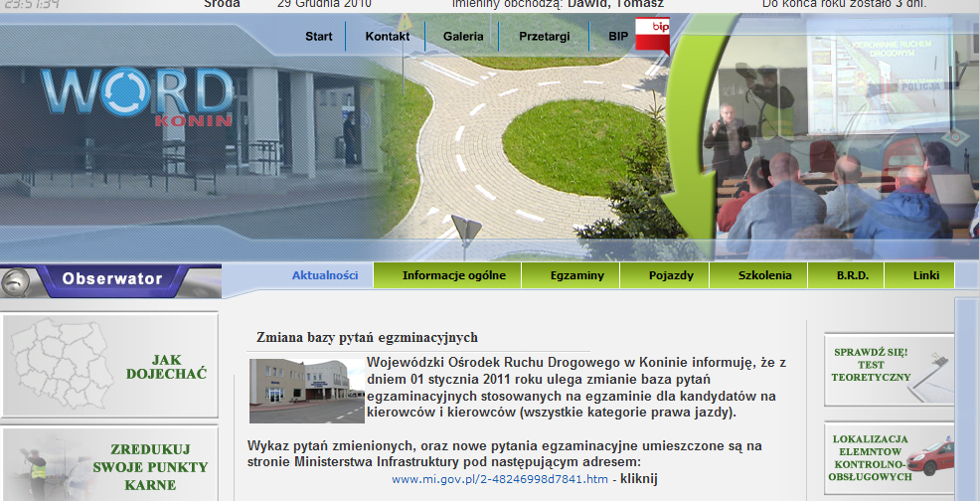Screen dimensions: 980x501
Task: Click the Obserwator banner icon
Action: (110, 281)
